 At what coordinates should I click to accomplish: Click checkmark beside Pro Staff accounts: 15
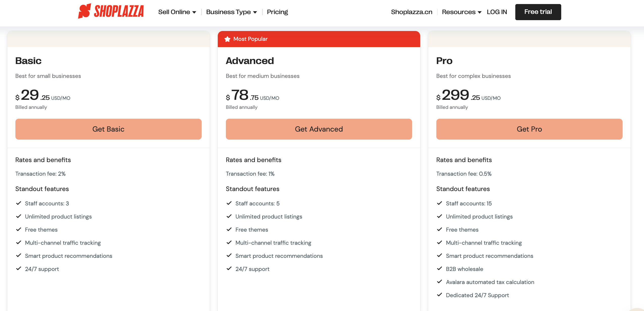coord(440,203)
